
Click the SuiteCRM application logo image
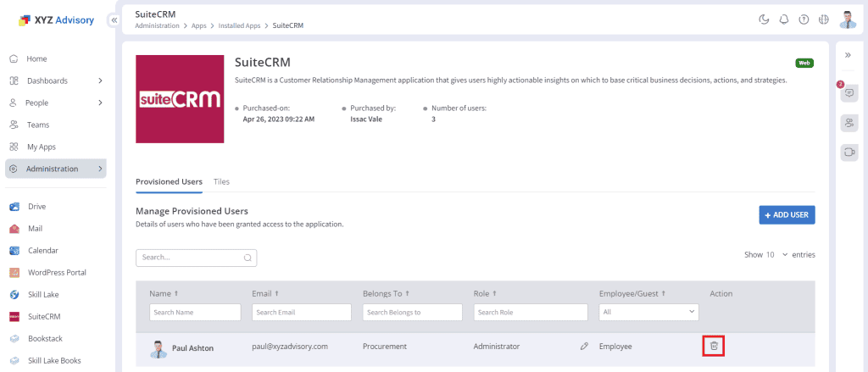(x=180, y=99)
